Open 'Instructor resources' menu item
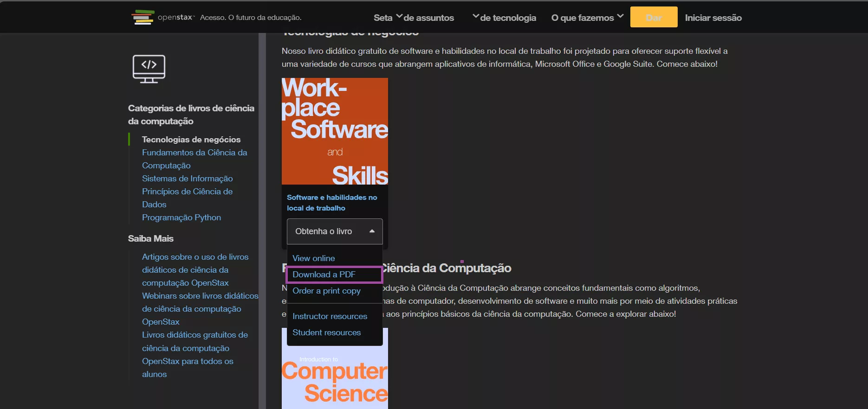Viewport: 868px width, 409px height. click(330, 316)
